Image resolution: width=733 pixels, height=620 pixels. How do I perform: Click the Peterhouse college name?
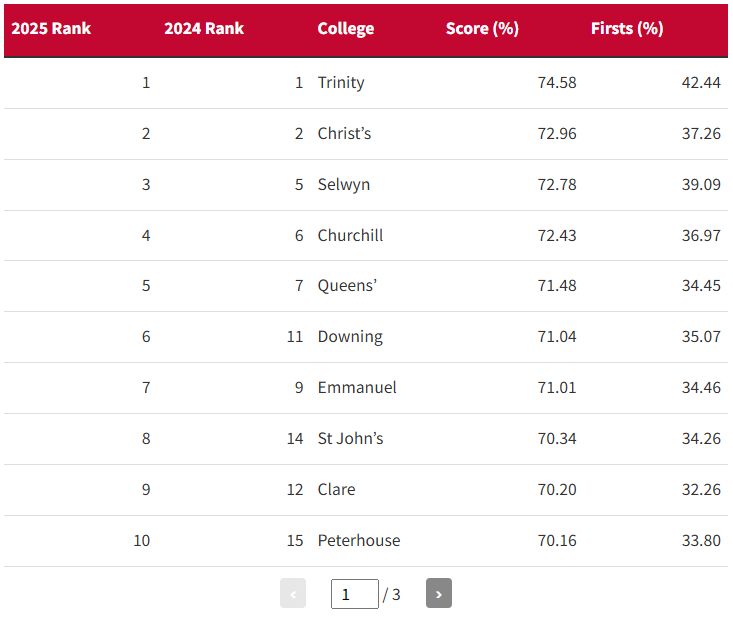point(359,541)
